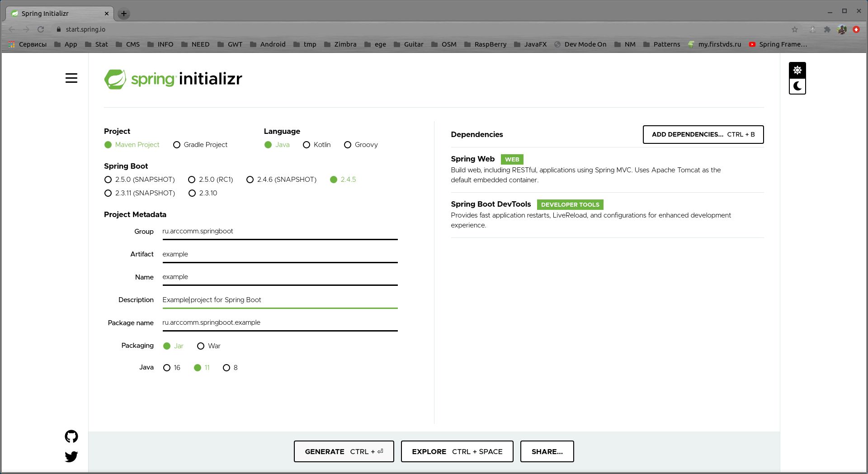Viewport: 868px width, 474px height.
Task: Open a new browser tab
Action: coord(123,14)
